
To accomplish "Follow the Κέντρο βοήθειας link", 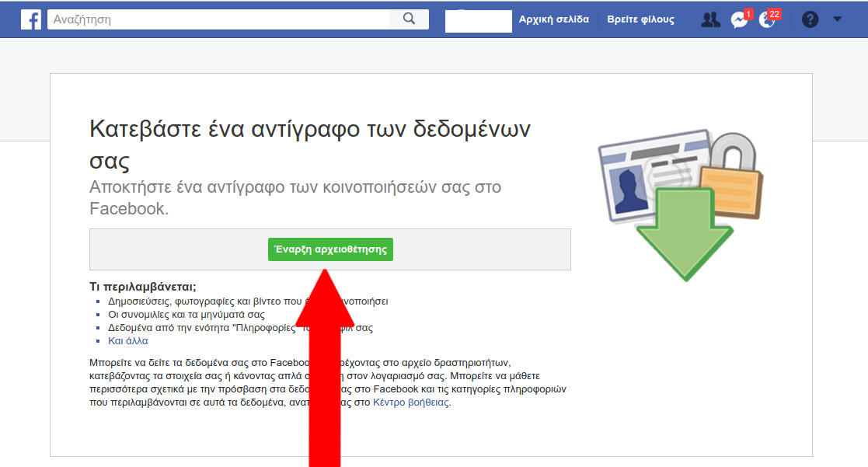I will (x=411, y=403).
